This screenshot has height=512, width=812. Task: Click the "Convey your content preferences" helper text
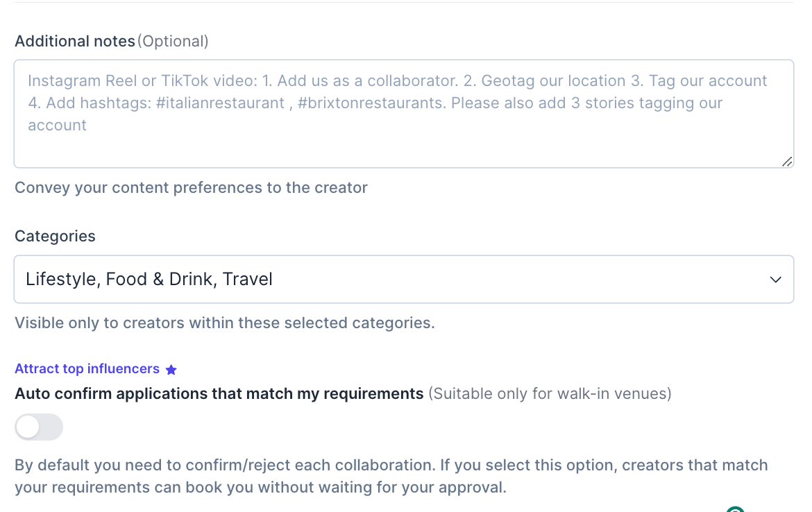tap(191, 187)
